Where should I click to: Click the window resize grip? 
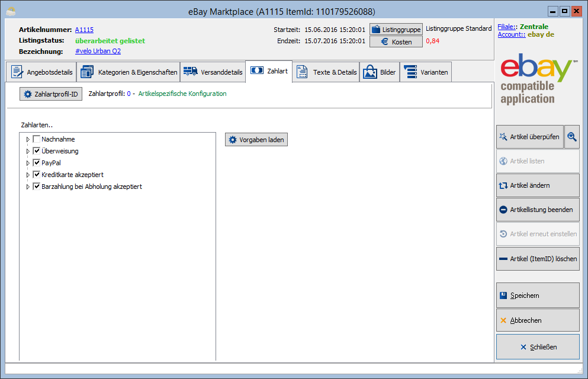580,370
